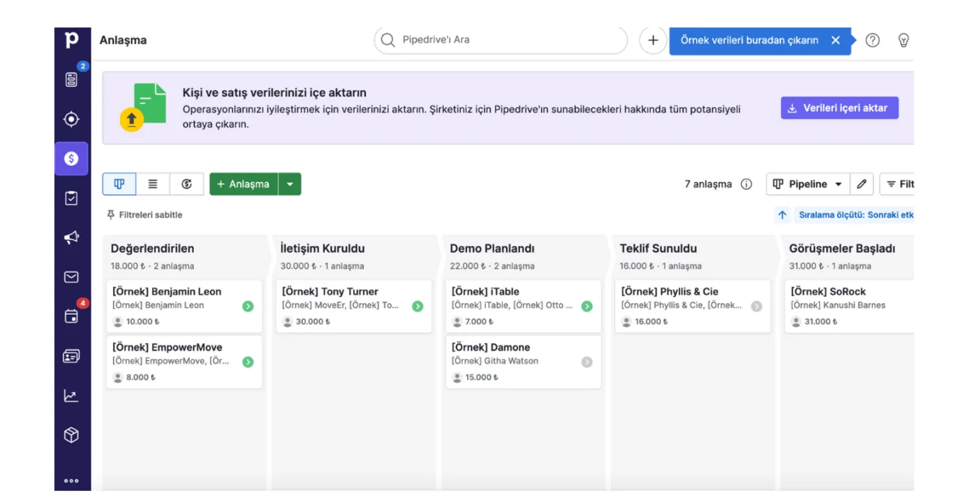Click the info icon beside '7 anlaşma'
980x503 pixels.
(747, 184)
